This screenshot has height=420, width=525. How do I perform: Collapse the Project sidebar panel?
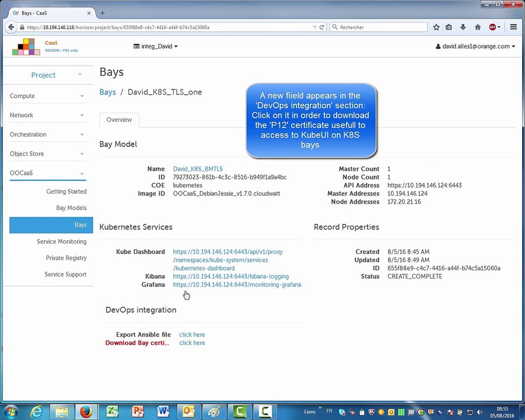48,75
